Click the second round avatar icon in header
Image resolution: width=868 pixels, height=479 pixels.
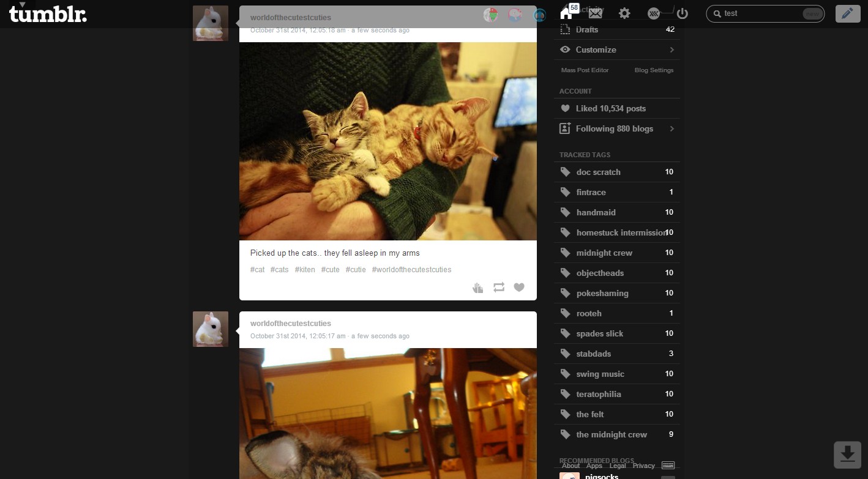515,15
